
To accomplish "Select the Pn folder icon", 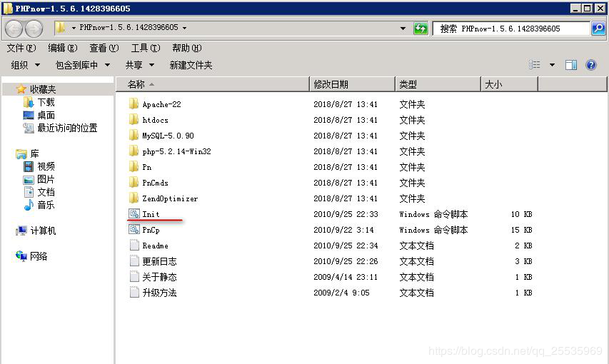I will coord(134,167).
